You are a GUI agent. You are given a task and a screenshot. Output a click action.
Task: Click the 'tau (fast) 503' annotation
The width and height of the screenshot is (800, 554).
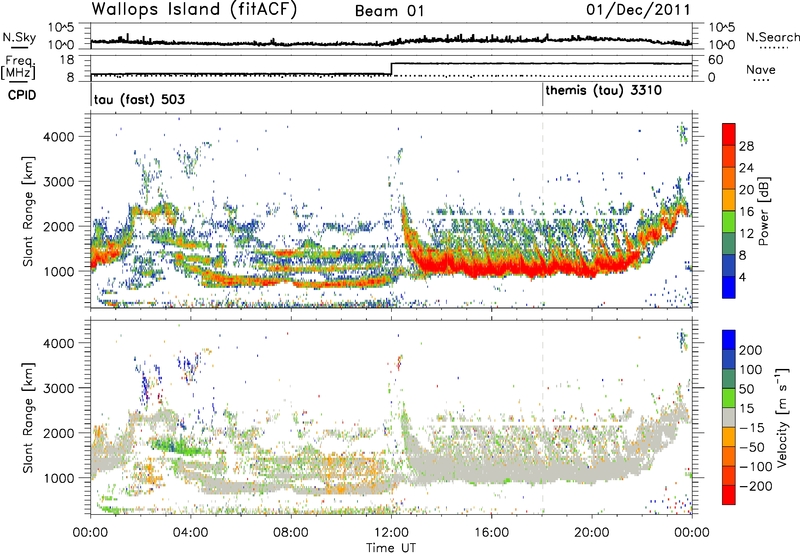coord(139,99)
